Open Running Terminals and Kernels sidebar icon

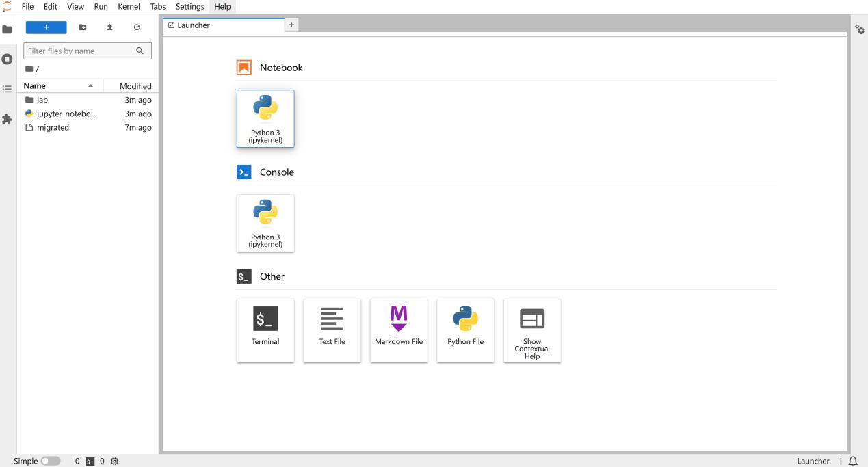tap(8, 59)
